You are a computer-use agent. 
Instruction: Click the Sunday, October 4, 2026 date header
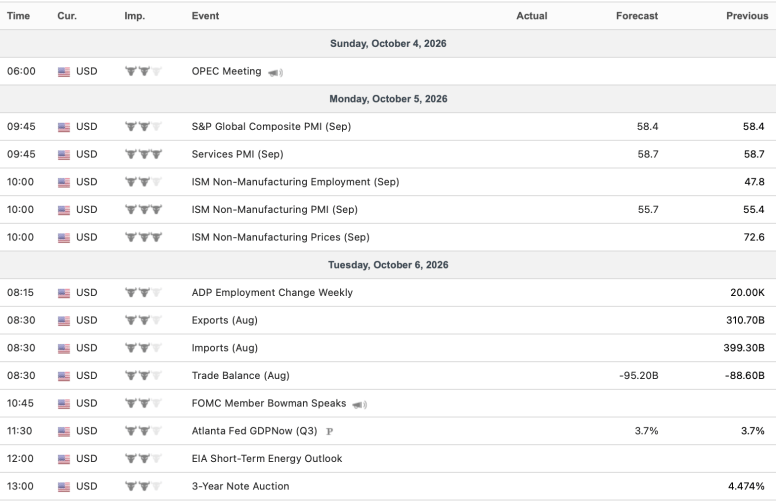pos(388,44)
